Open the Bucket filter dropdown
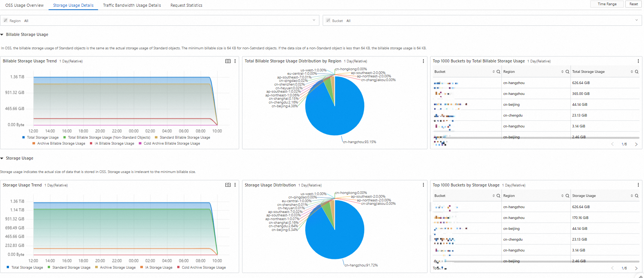644x278 pixels. click(482, 21)
